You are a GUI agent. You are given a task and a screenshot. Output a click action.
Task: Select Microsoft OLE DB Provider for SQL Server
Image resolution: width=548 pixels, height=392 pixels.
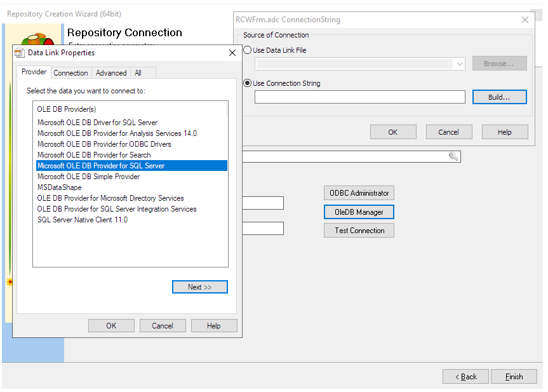point(131,166)
